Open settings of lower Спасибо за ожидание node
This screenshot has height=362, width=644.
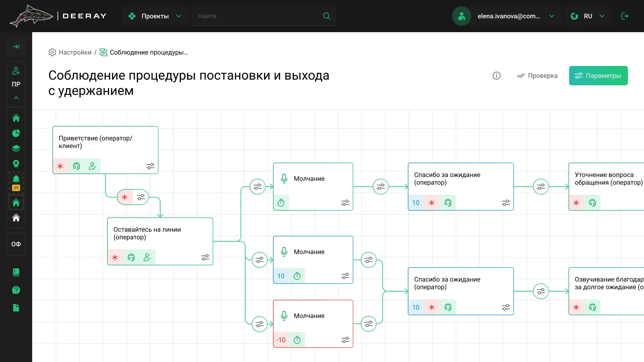coord(506,307)
